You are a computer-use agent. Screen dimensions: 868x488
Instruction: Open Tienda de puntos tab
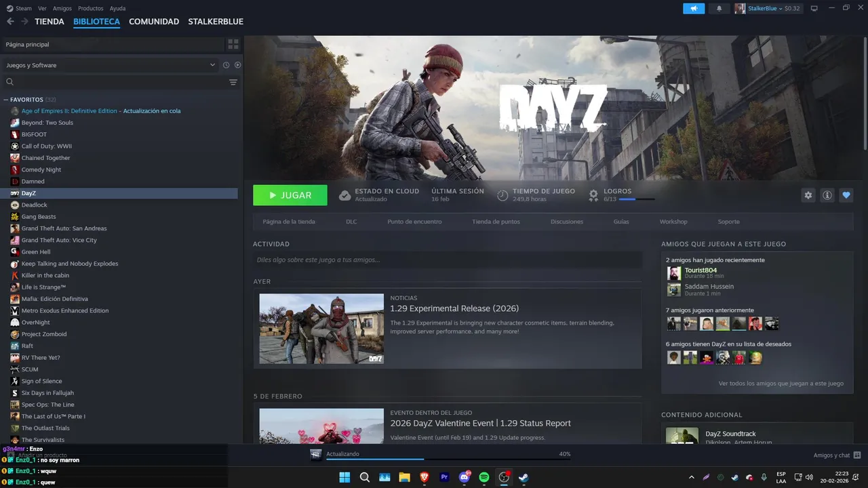[496, 222]
